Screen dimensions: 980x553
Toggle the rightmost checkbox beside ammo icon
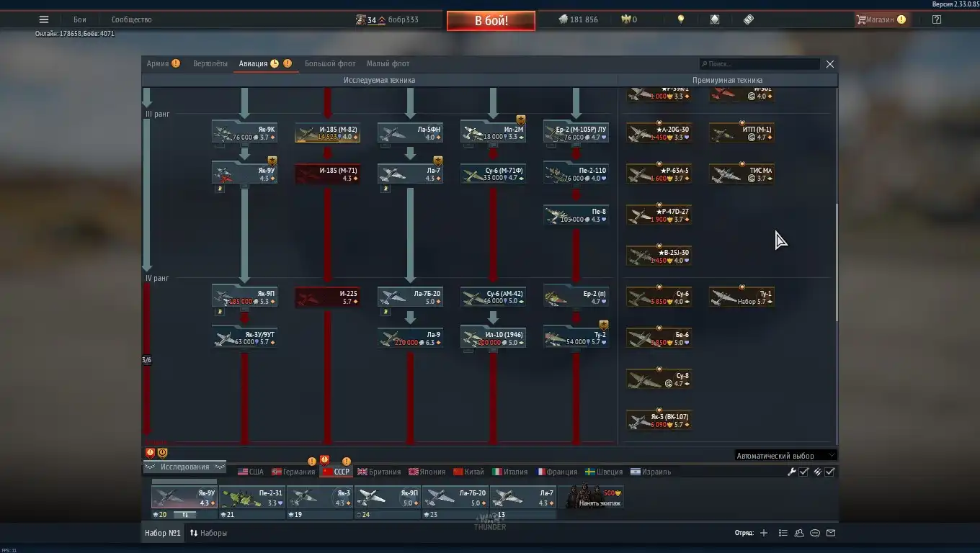pos(830,472)
